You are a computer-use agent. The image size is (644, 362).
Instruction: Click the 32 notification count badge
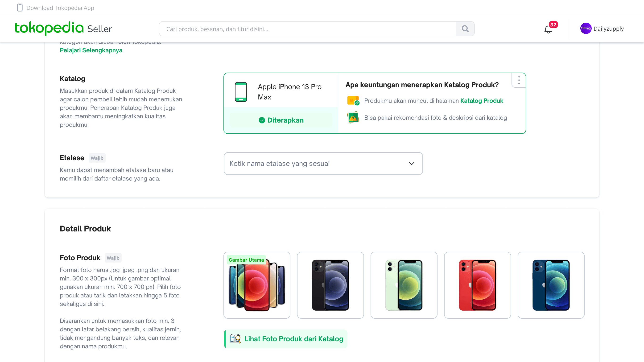click(x=553, y=25)
